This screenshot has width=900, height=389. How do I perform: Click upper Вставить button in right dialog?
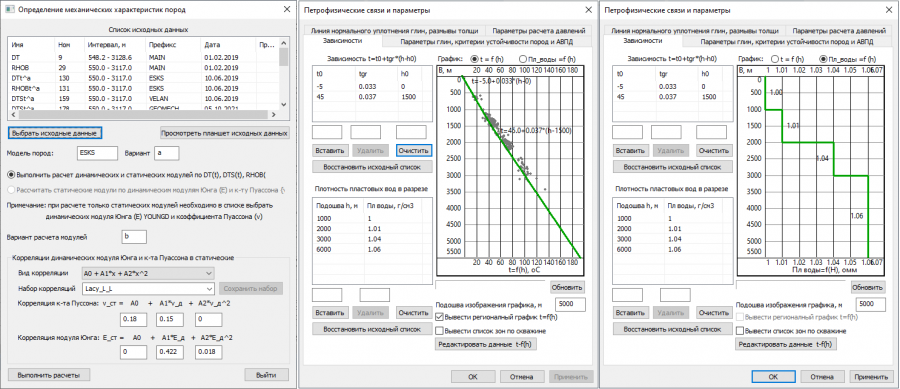pos(630,151)
